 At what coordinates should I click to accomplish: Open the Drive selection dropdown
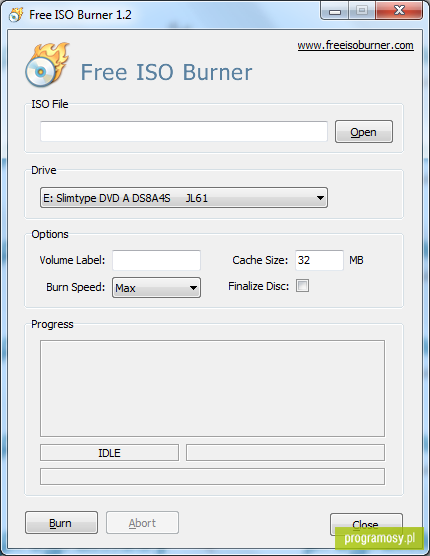(x=184, y=198)
